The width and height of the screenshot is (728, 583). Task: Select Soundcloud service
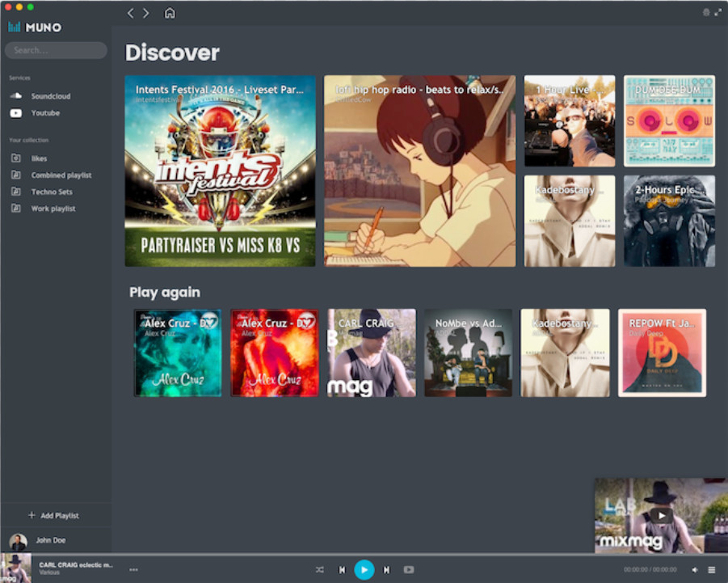click(51, 96)
